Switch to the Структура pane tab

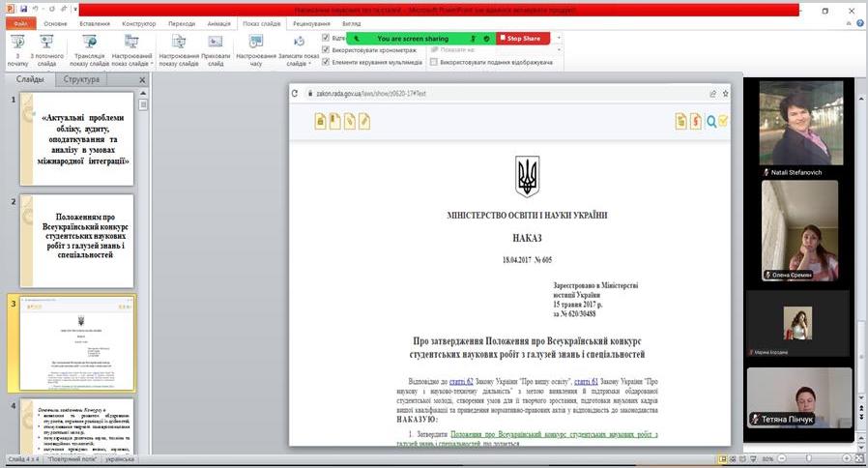pyautogui.click(x=81, y=79)
